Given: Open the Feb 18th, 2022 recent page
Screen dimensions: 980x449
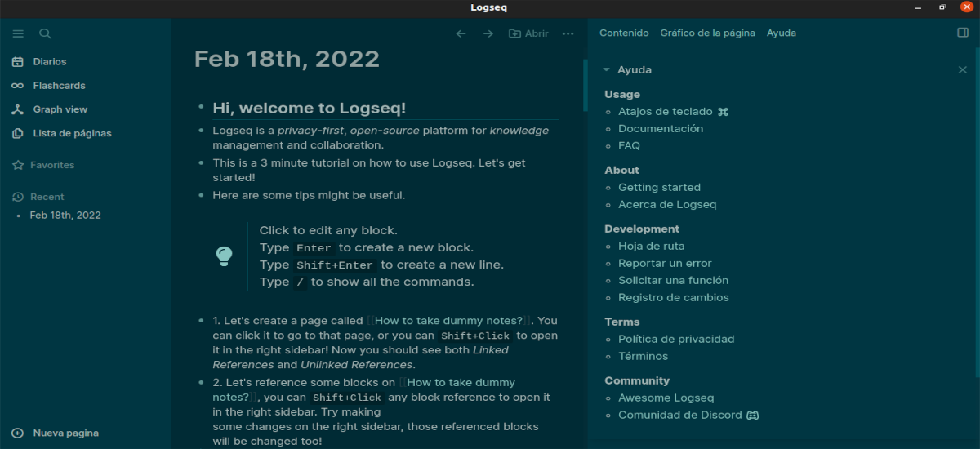Looking at the screenshot, I should point(65,216).
